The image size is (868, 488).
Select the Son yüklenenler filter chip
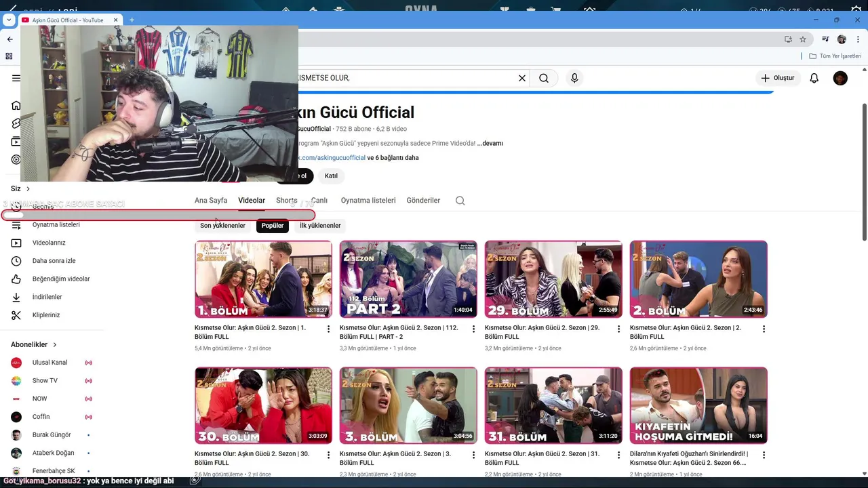point(222,226)
